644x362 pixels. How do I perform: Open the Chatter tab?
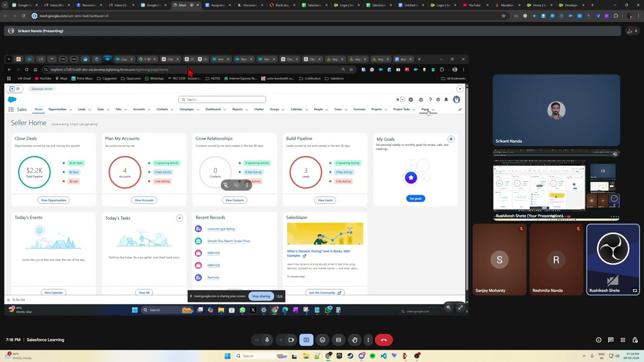(259, 109)
